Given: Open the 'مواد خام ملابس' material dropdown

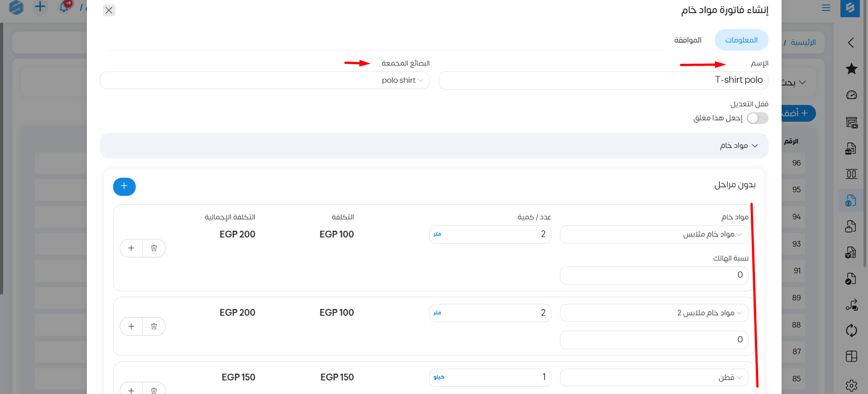Looking at the screenshot, I should point(654,234).
